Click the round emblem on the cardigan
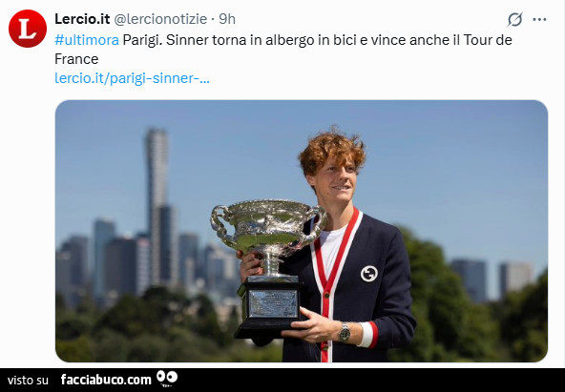 coord(369,274)
